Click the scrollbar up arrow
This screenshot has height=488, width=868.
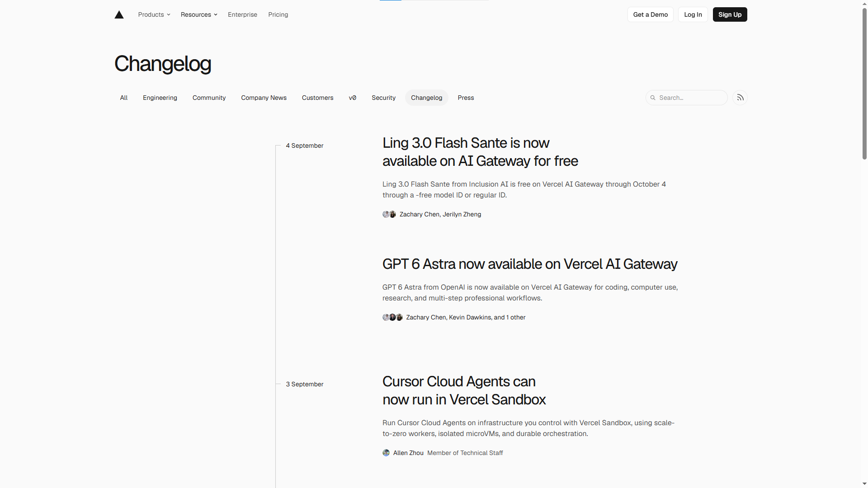864,4
